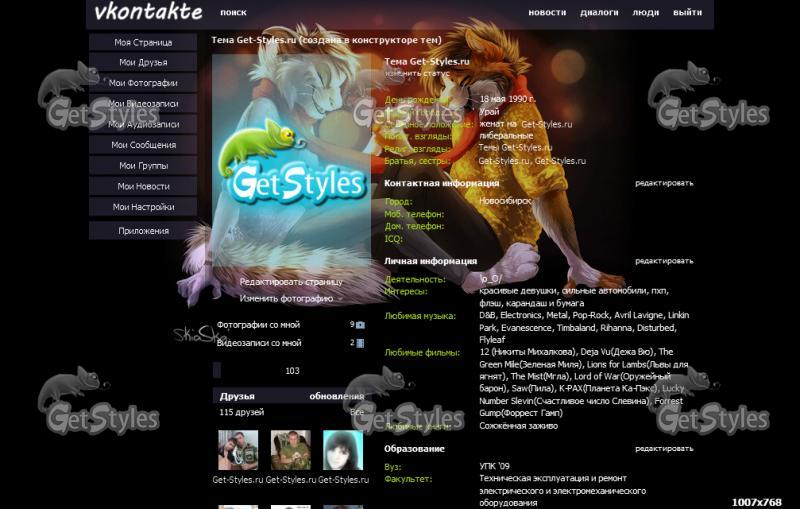Open Приложения in the sidebar
Screen dimensions: 800x509
pos(143,231)
